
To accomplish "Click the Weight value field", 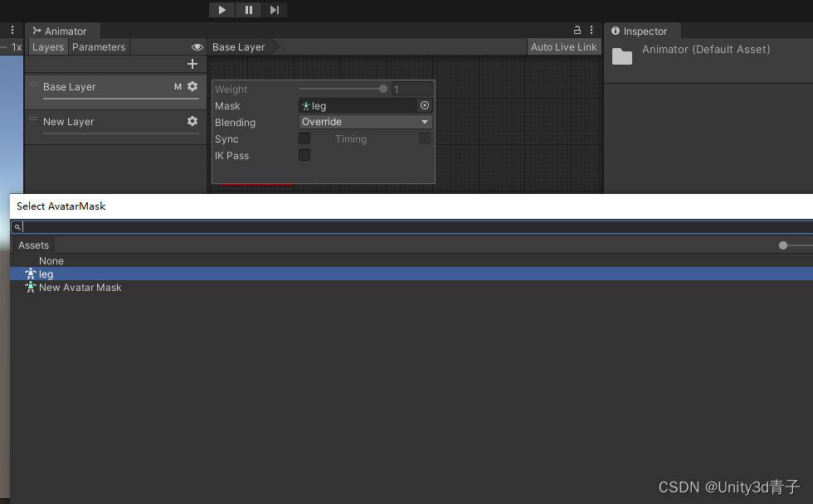I will pos(411,89).
